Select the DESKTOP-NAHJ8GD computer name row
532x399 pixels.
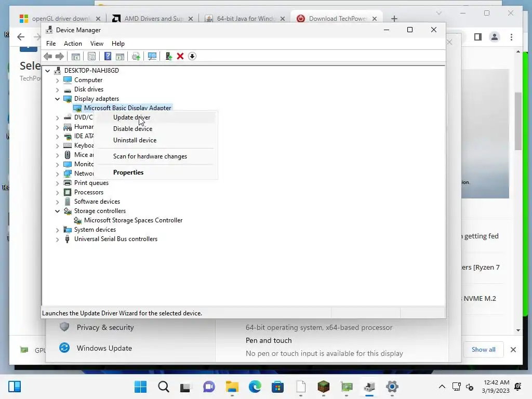[91, 71]
